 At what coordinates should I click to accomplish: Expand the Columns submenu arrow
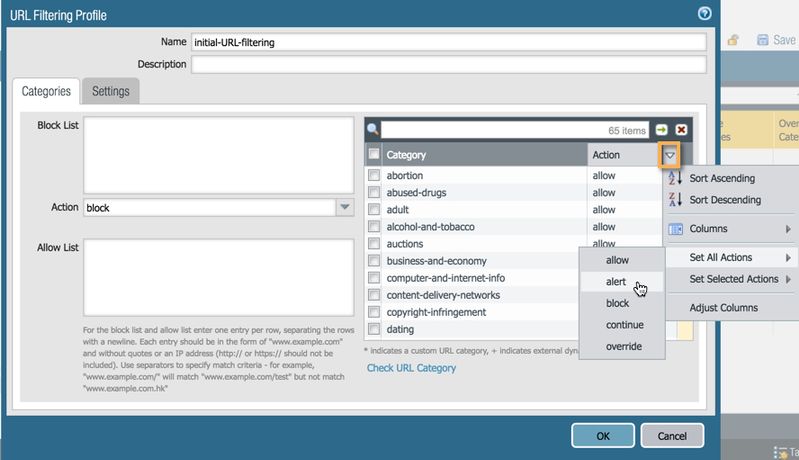788,229
